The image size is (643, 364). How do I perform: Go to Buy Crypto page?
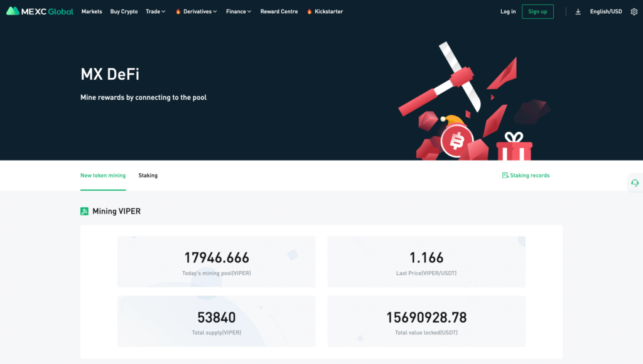124,11
